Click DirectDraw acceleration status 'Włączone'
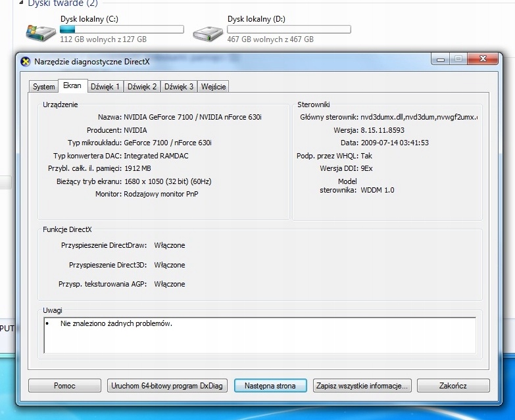Viewport: 515px width, 420px height. [170, 245]
